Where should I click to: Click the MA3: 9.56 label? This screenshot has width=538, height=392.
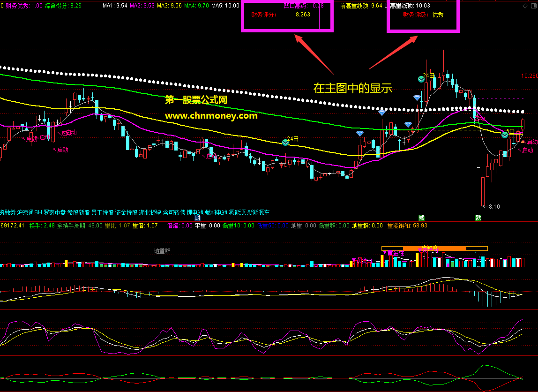170,6
